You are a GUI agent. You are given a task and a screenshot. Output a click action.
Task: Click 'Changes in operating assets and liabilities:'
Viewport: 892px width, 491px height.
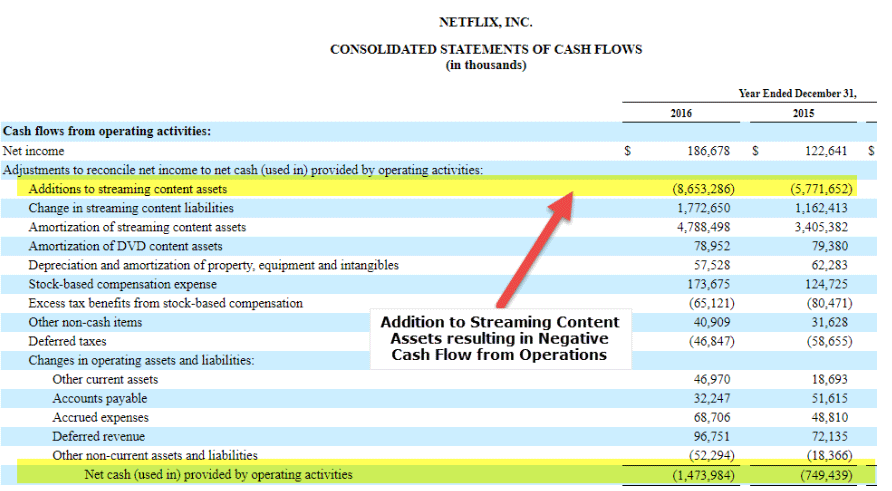click(x=141, y=360)
